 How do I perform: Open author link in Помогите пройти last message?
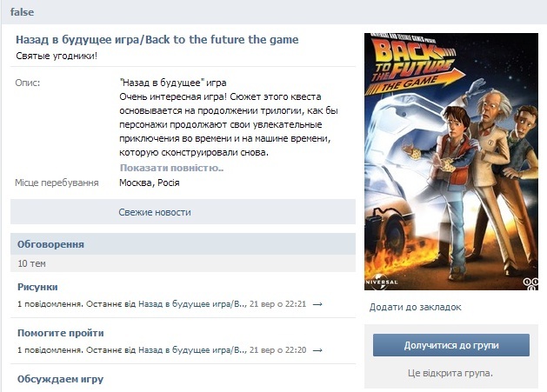pyautogui.click(x=192, y=350)
